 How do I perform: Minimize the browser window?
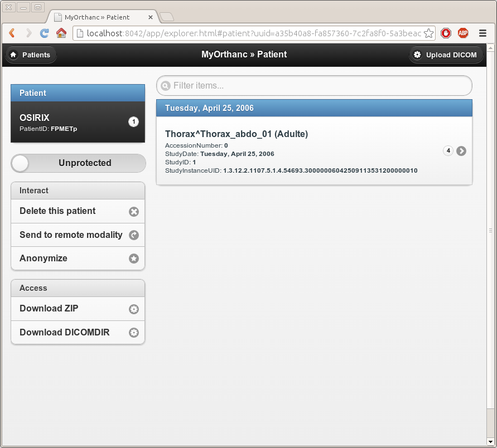coord(23,7)
